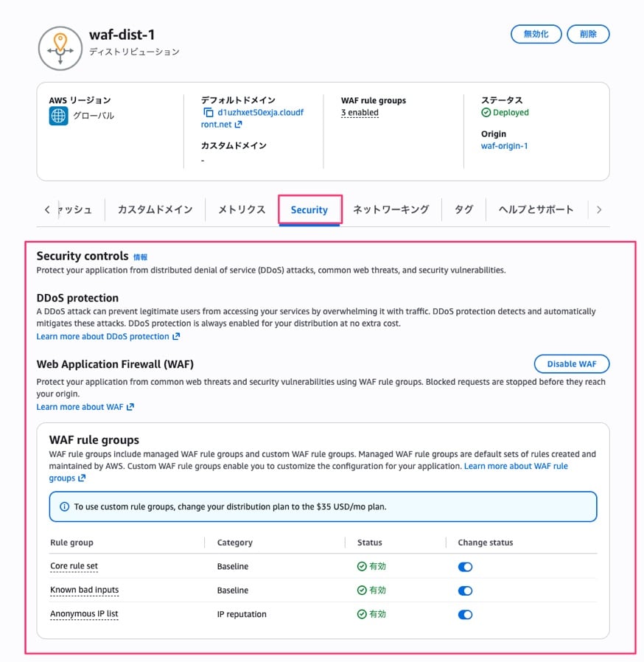Open Learn more about DDoS protection

108,336
